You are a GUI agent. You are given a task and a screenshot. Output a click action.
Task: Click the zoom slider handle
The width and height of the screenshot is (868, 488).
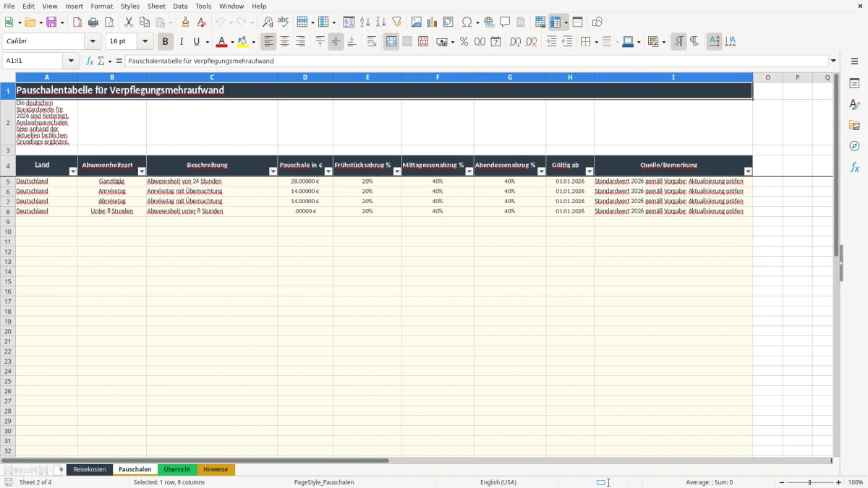(x=809, y=482)
